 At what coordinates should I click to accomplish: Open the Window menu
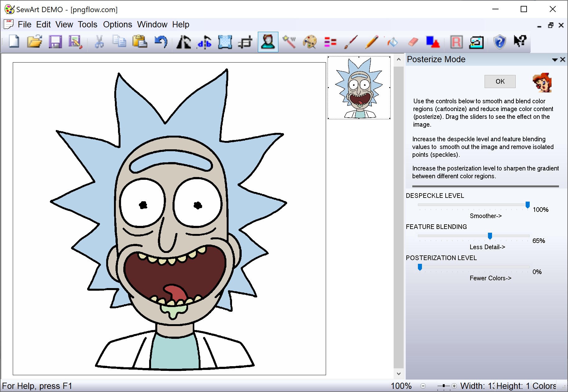click(x=152, y=25)
